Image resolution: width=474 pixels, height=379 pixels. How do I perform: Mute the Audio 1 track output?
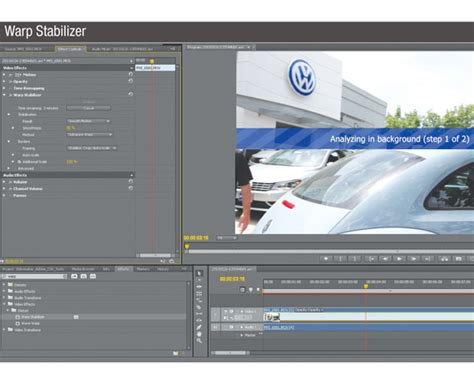pos(226,327)
